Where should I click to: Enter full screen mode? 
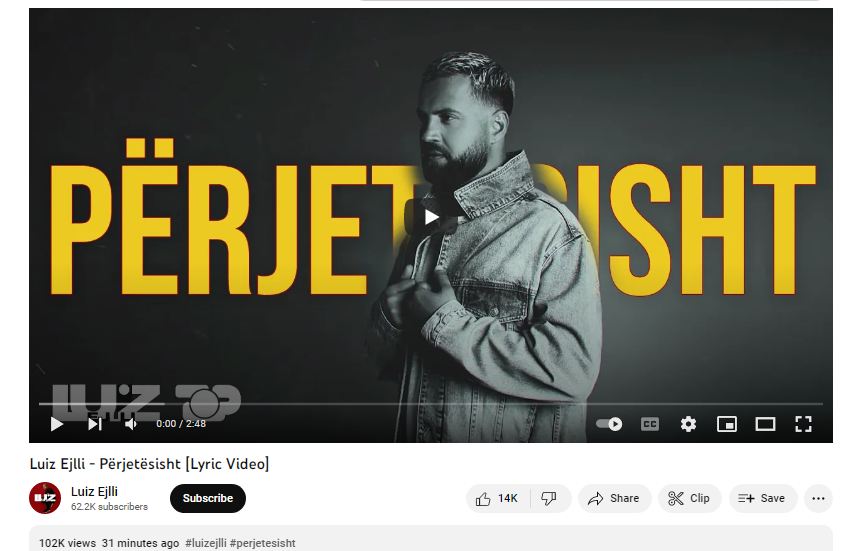pos(803,424)
